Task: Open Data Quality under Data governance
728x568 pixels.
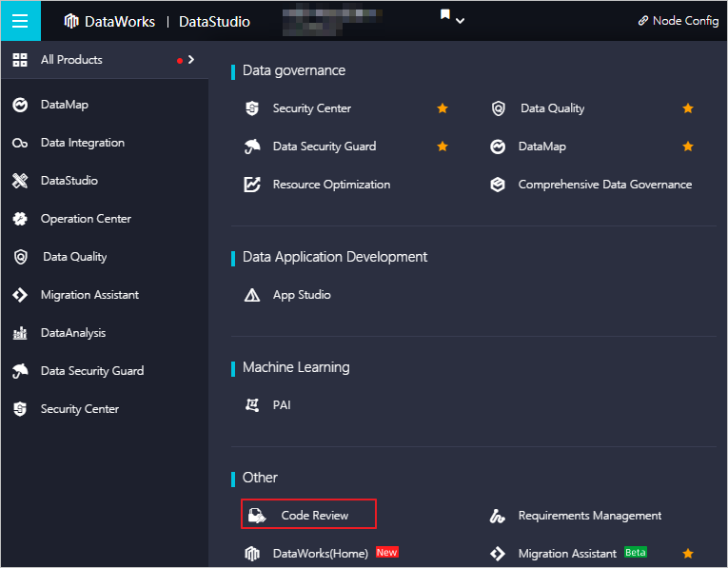Action: (x=553, y=108)
